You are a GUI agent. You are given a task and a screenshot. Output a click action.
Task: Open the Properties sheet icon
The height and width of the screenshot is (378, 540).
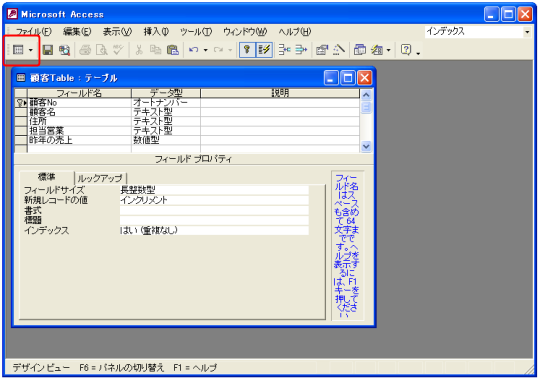(322, 50)
